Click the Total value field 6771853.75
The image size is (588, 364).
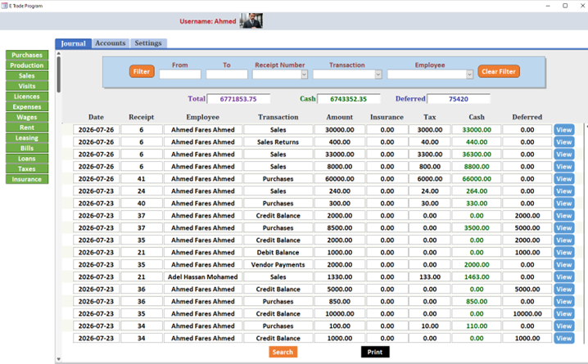[238, 99]
